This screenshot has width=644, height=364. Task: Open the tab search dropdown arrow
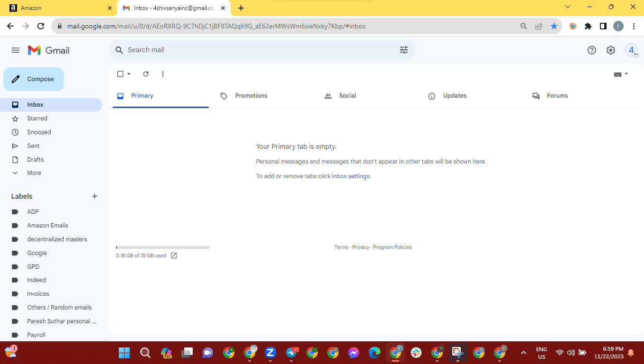(568, 7)
